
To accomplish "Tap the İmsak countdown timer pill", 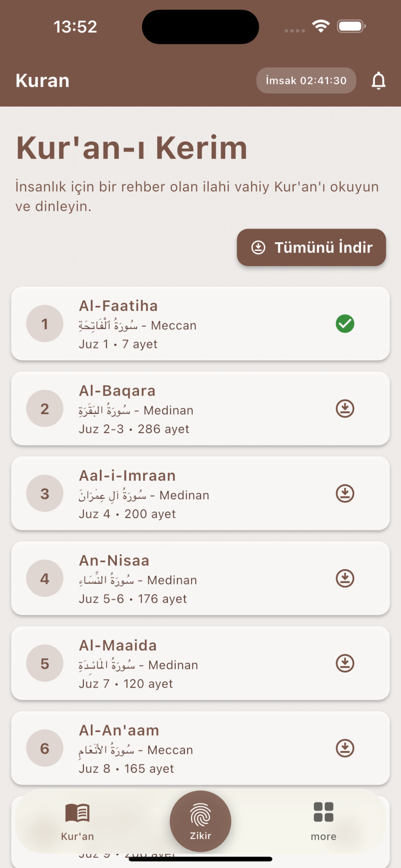I will 306,81.
